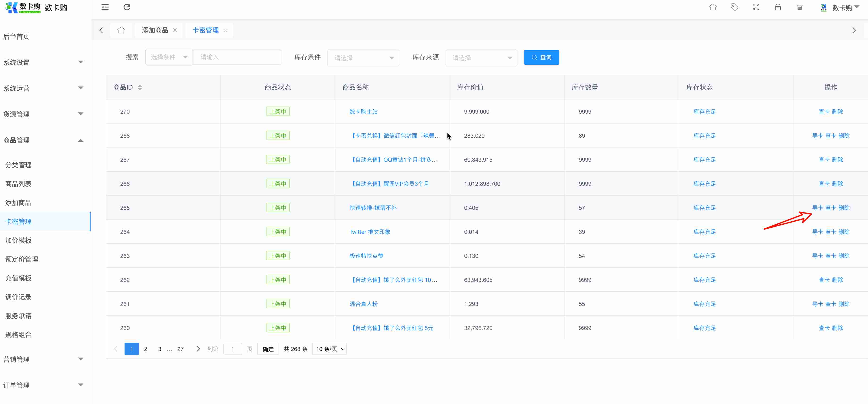
Task: Click the tag icon in top toolbar
Action: point(734,7)
